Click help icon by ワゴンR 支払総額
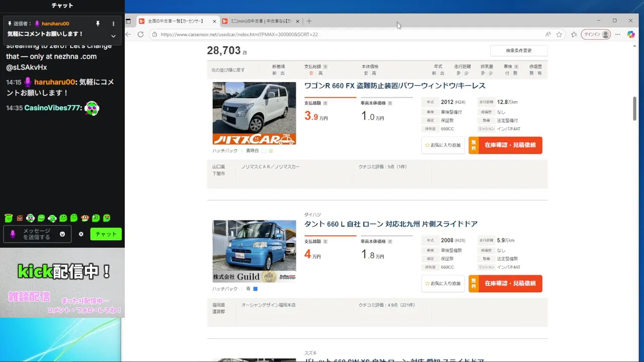Viewport: 644px width, 362px height. [325, 103]
